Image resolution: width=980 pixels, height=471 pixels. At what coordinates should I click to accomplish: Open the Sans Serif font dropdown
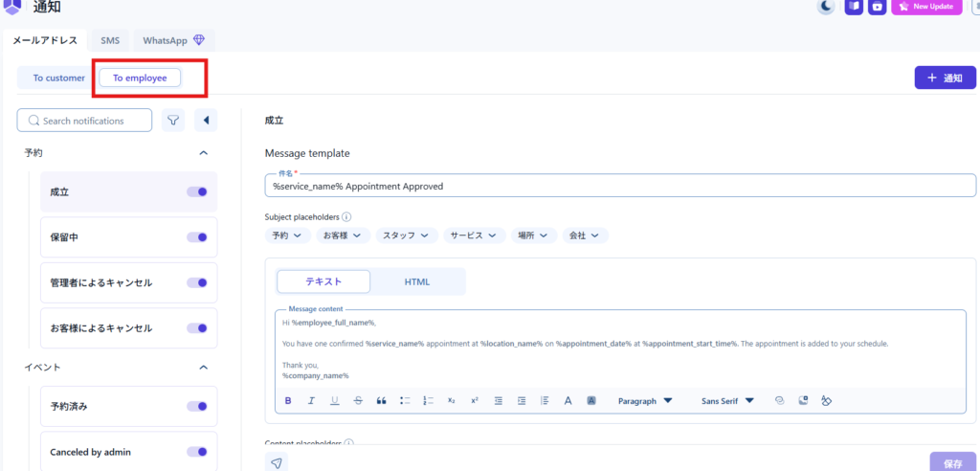727,401
